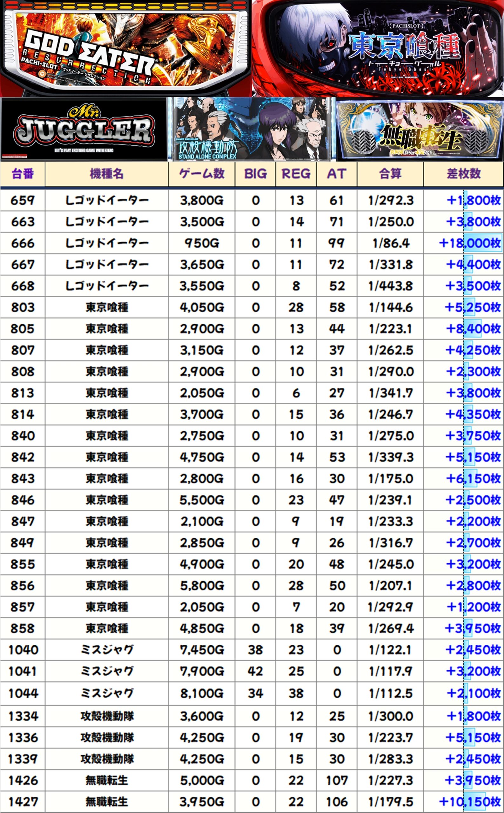Click the 5,800G game count for 856
The height and width of the screenshot is (813, 504).
tap(202, 586)
